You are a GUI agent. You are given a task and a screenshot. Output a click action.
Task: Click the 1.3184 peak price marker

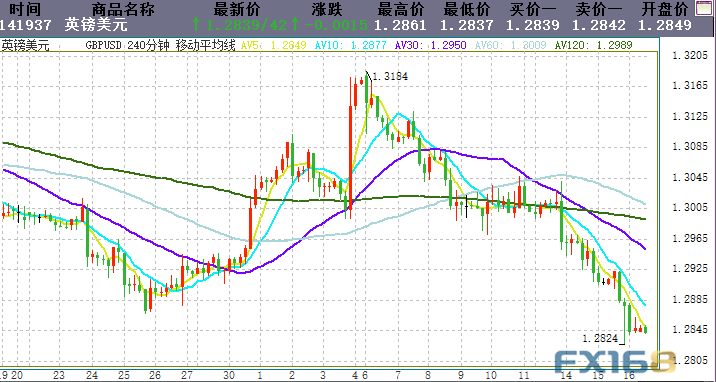click(x=390, y=77)
